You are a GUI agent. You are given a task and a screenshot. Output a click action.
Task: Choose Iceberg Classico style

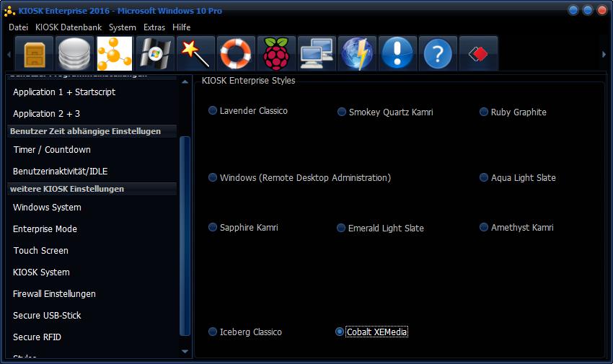[245, 332]
